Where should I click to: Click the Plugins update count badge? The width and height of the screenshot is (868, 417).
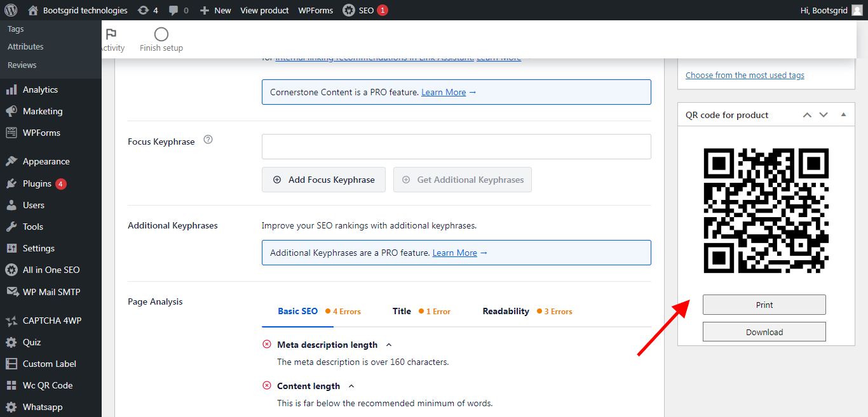click(x=61, y=184)
